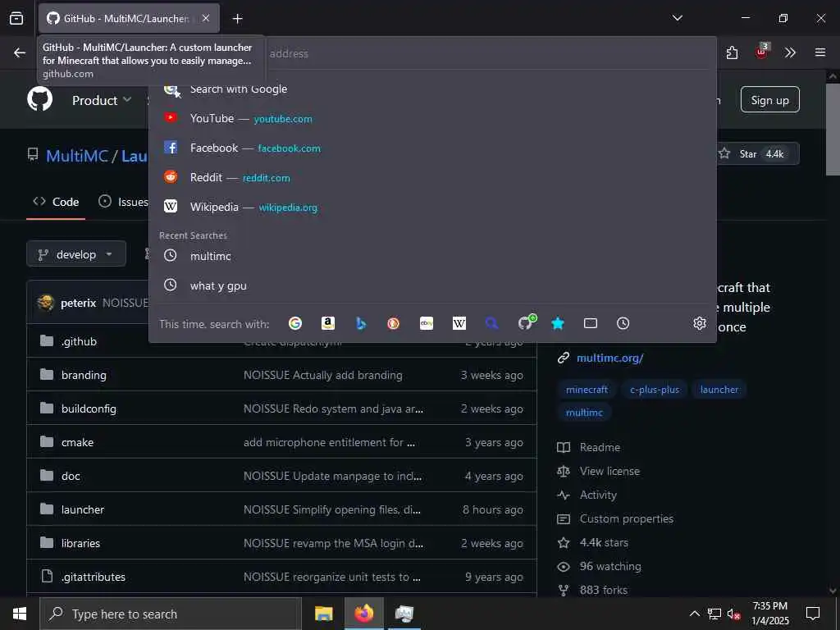The width and height of the screenshot is (840, 630).
Task: Open the multimc topic tag
Action: coord(584,413)
